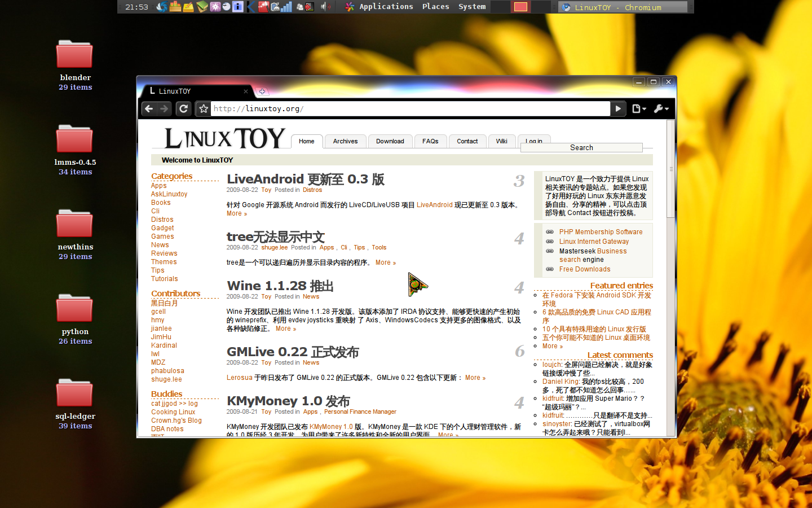Image resolution: width=812 pixels, height=508 pixels.
Task: Click the page's vertical scrollbar thumb
Action: tap(670, 168)
